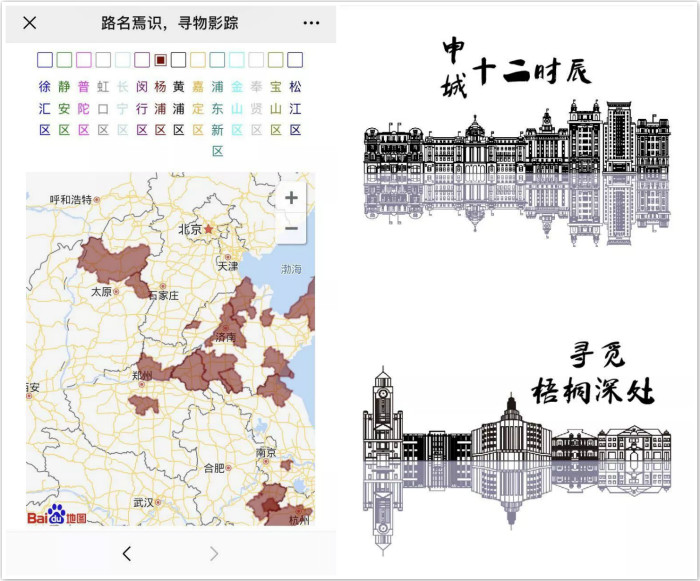Screen dimensions: 700x581
Task: Toggle the 黄浦区 checkbox
Action: pos(179,60)
